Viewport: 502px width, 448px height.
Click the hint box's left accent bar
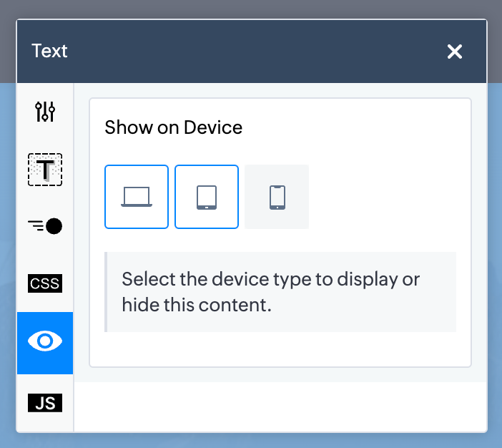pos(106,292)
